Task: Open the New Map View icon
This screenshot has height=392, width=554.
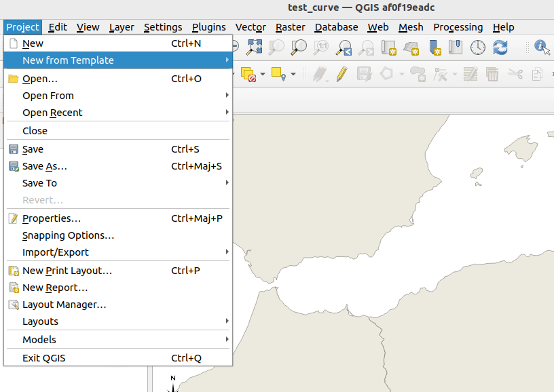Action: 389,47
